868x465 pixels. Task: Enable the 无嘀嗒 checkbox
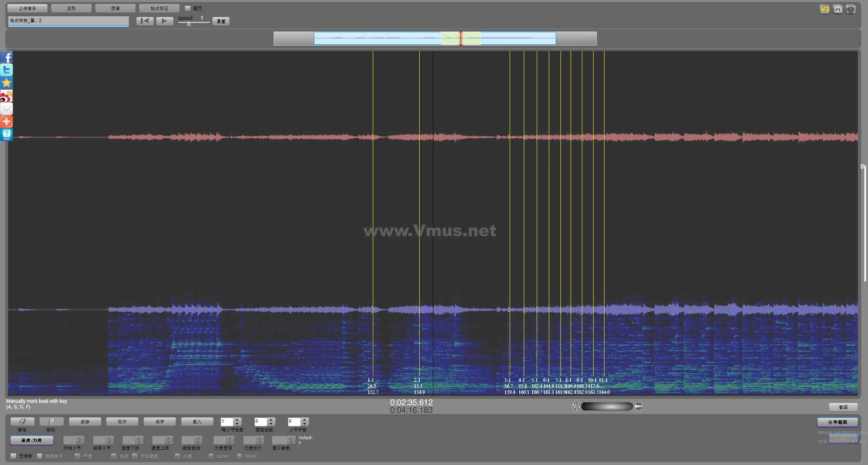[14, 456]
